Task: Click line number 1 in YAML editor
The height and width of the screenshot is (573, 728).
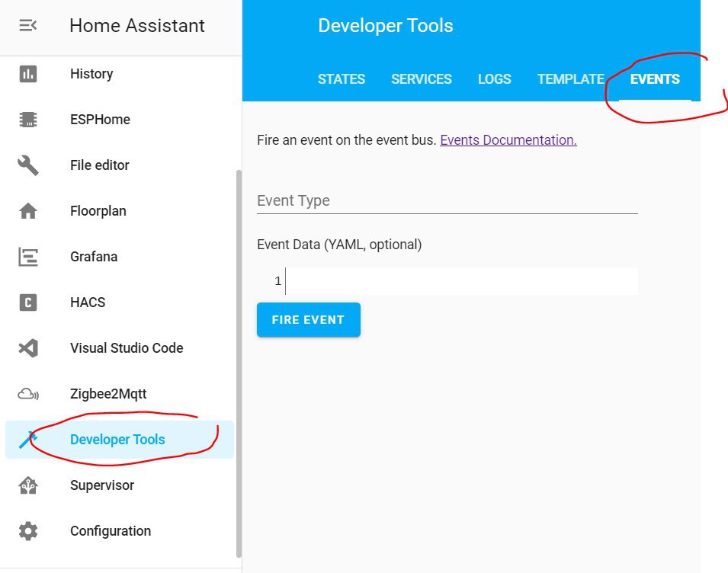Action: (x=277, y=280)
